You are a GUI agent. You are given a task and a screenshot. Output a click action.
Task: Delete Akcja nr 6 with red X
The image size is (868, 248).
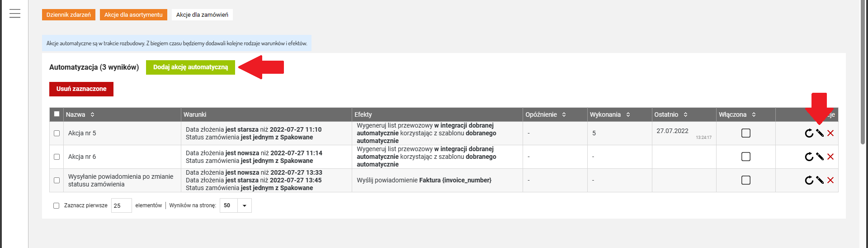[x=830, y=157]
